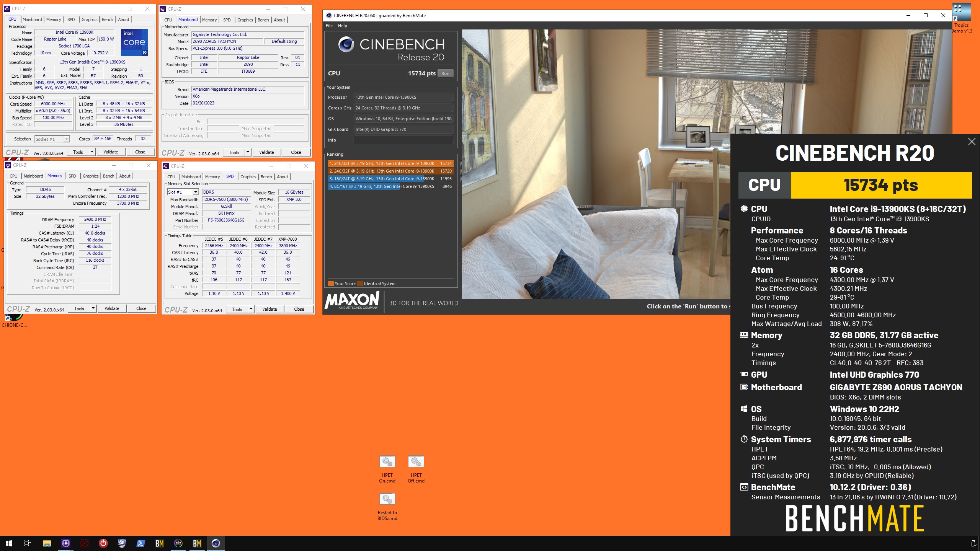Image resolution: width=980 pixels, height=551 pixels.
Task: Switch to the Bench tab in the CPU-Z CPU window
Action: pos(107,20)
